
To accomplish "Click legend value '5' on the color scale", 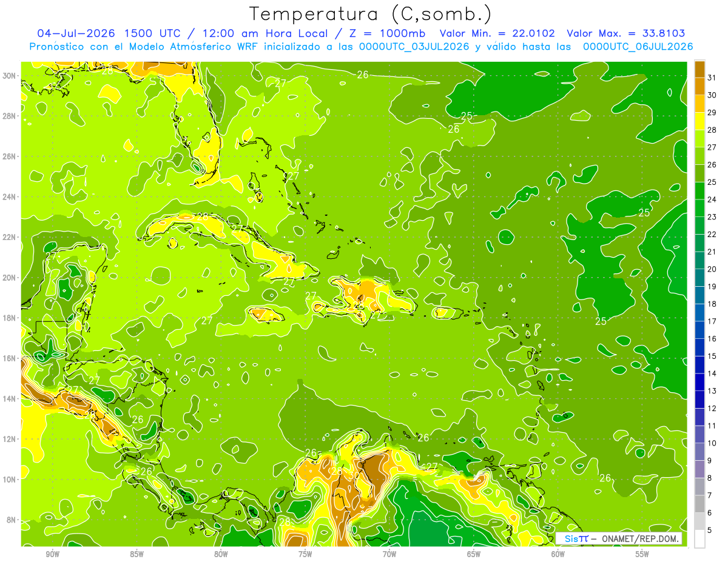I will coord(710,530).
